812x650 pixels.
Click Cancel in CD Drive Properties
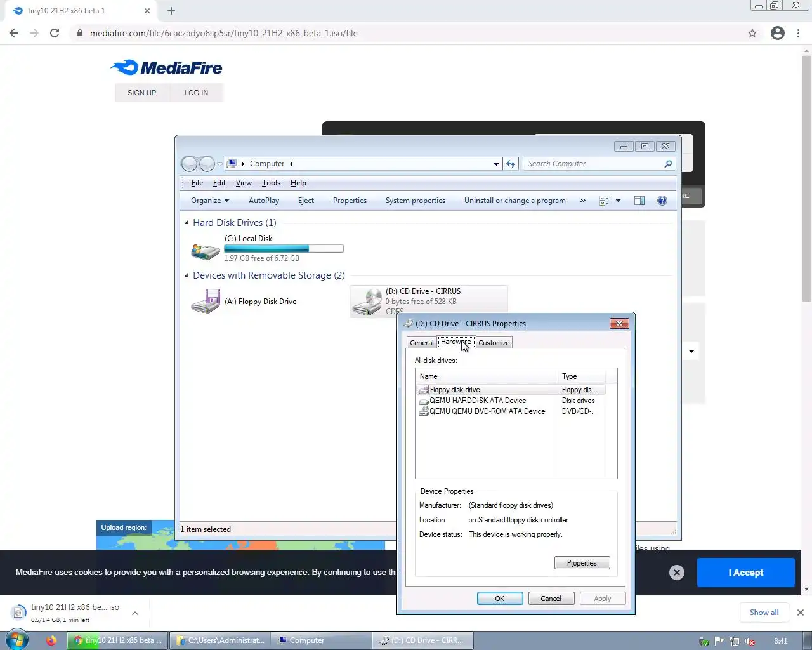click(x=551, y=599)
